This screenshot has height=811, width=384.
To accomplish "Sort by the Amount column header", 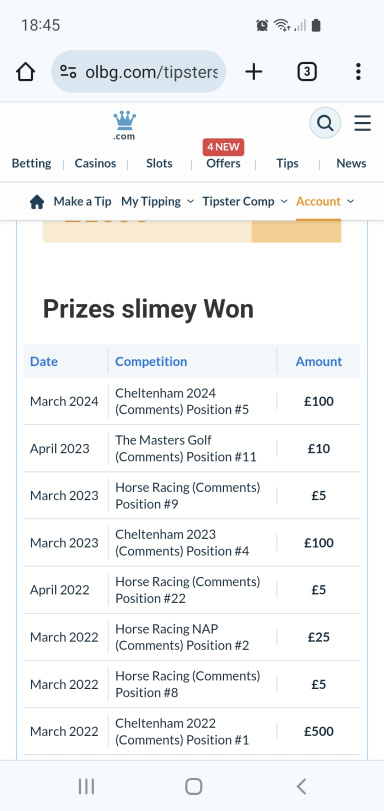I will tap(319, 362).
